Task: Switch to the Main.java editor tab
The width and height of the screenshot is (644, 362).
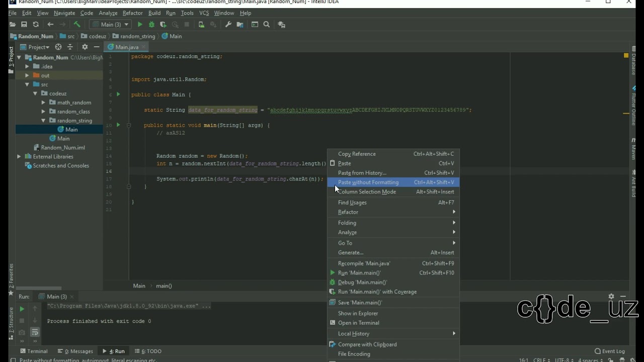Action: (126, 47)
